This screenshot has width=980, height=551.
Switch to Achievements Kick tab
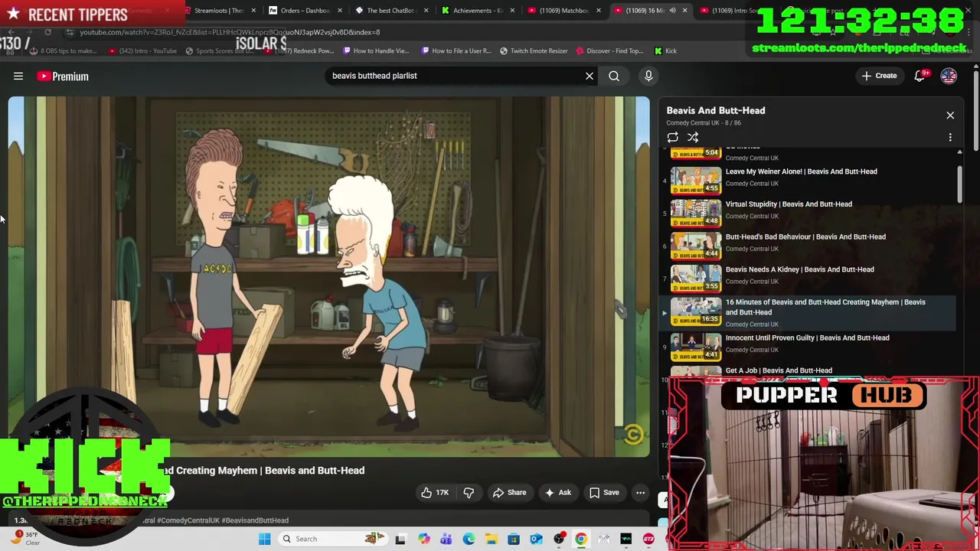(x=477, y=11)
